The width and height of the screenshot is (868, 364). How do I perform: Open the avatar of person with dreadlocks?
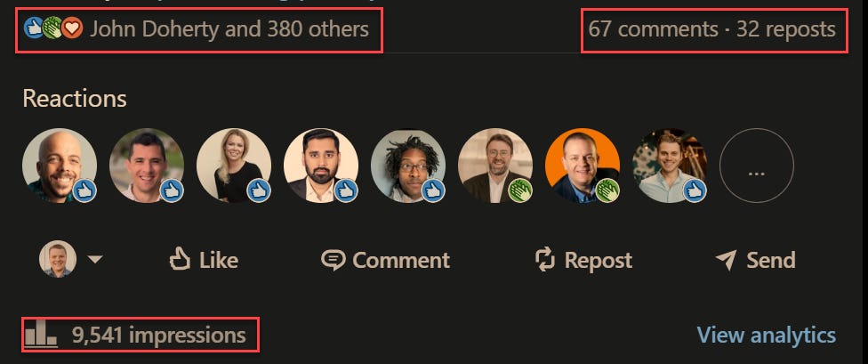coord(408,166)
